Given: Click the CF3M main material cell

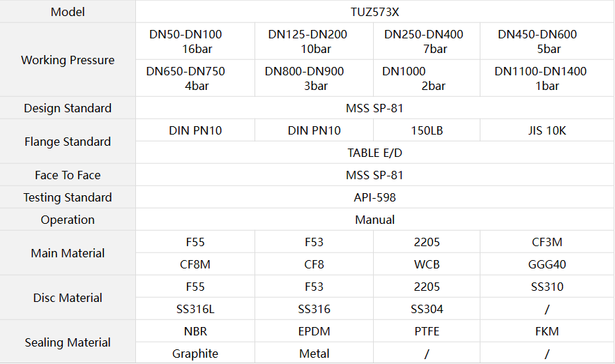Looking at the screenshot, I should coord(547,242).
